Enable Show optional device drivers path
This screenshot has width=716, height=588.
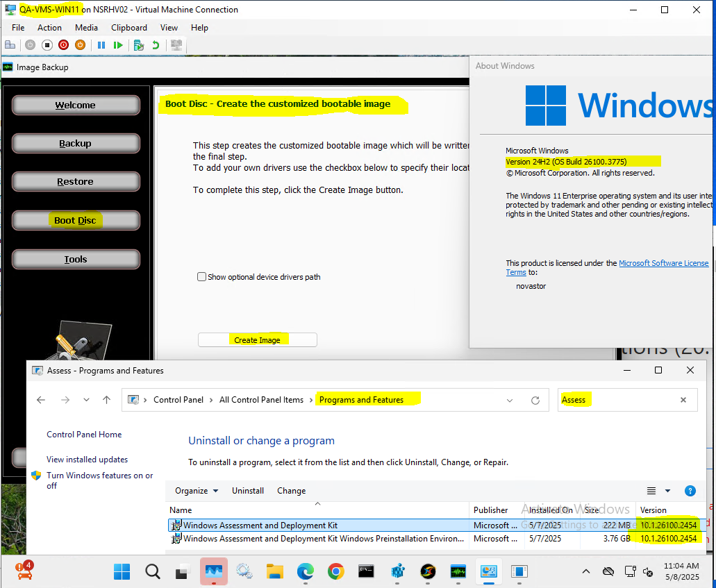[x=201, y=277]
